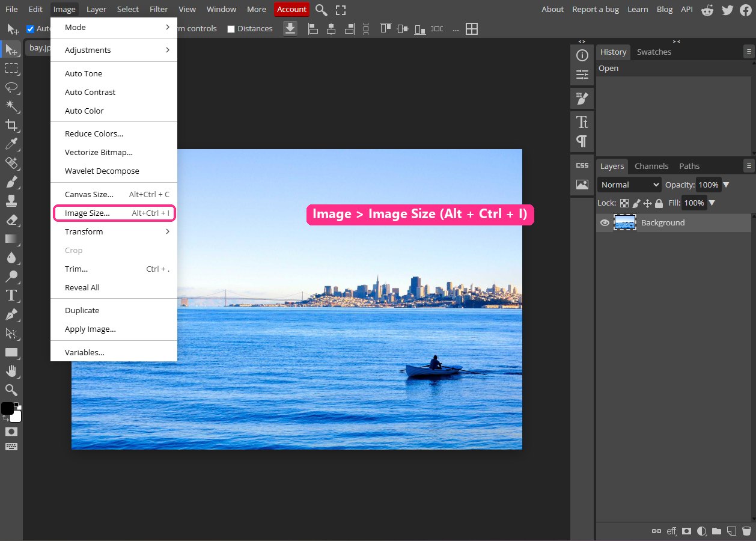Switch to the Paths tab

[x=689, y=166]
